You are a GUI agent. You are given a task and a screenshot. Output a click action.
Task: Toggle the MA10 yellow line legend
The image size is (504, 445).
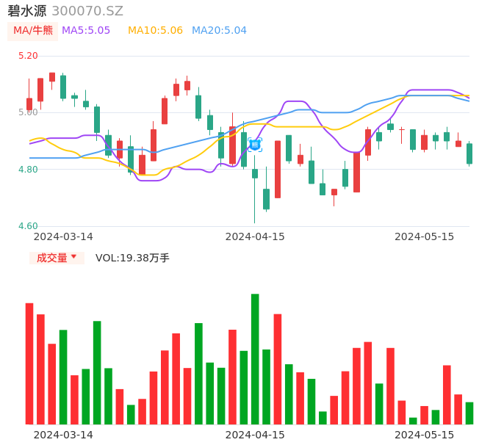pyautogui.click(x=155, y=31)
